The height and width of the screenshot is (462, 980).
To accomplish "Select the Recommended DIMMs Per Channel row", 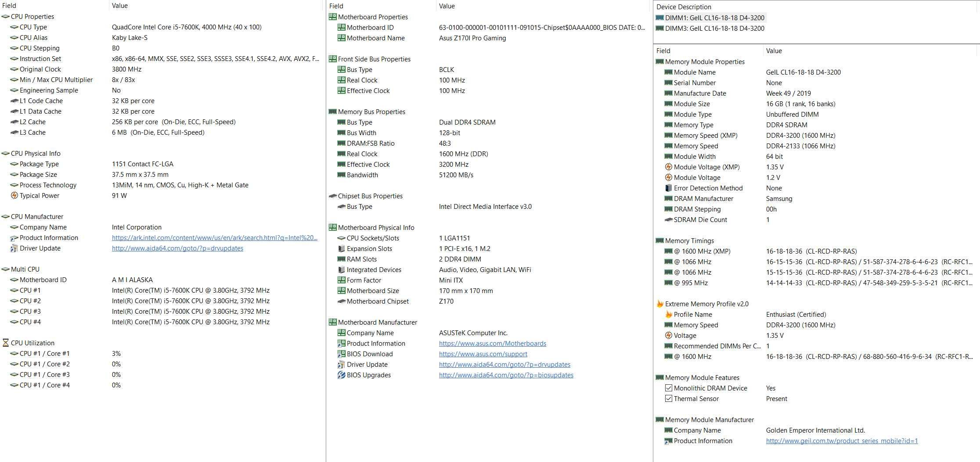I will pyautogui.click(x=817, y=346).
